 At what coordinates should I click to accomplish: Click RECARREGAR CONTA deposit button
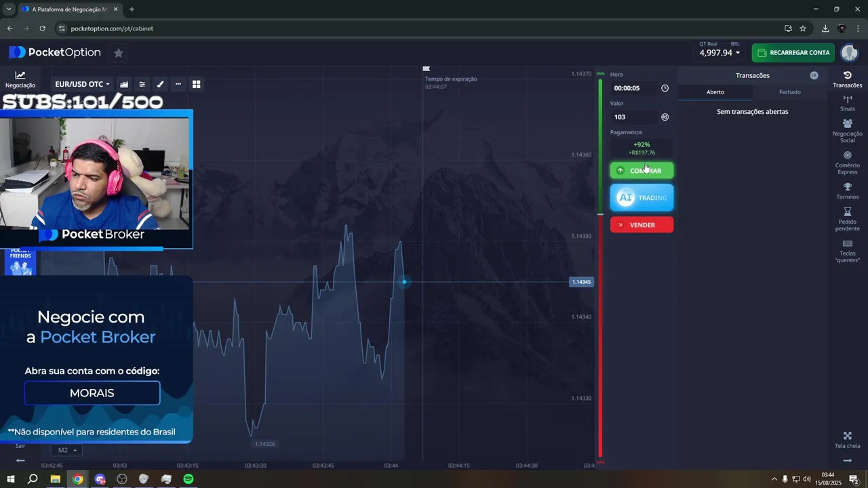793,53
